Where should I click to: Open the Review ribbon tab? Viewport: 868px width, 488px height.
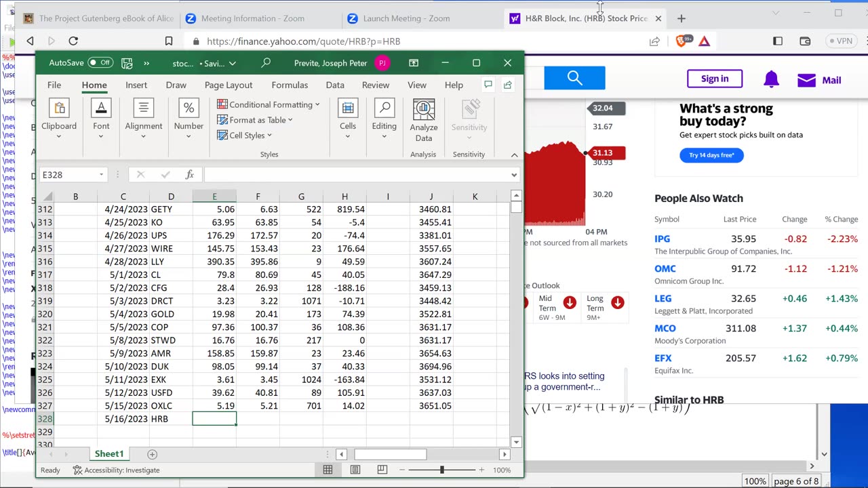376,85
